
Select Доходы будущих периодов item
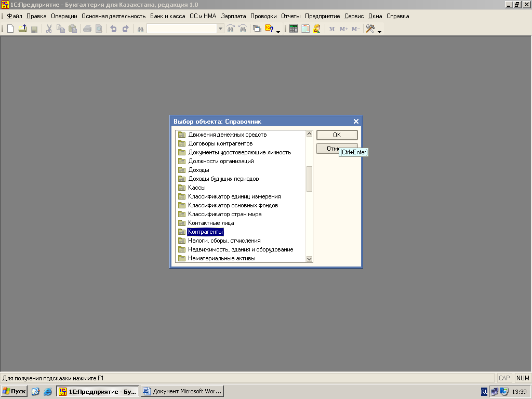(x=223, y=179)
